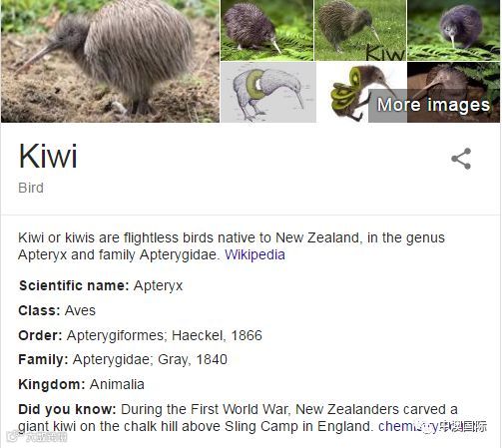Image resolution: width=502 pixels, height=448 pixels.
Task: Click the Aves class value
Action: [80, 310]
